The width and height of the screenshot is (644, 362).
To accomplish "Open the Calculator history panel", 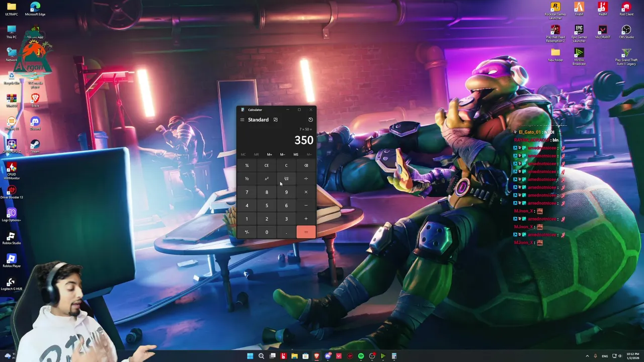I will click(x=310, y=120).
